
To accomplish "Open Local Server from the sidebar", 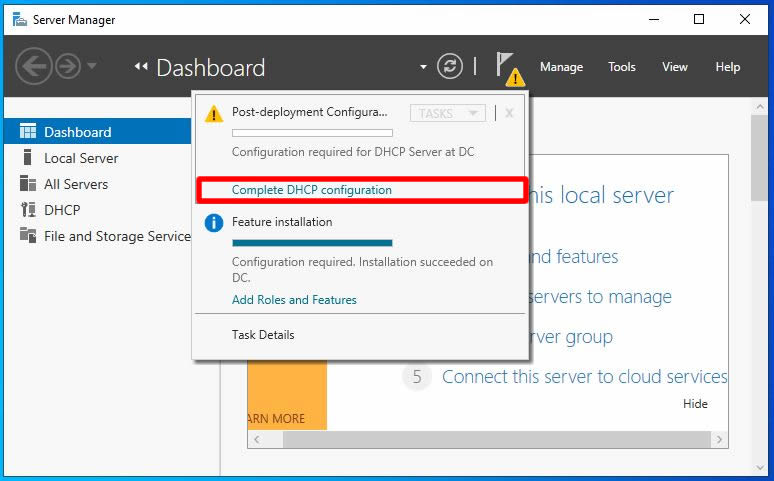I will tap(81, 158).
